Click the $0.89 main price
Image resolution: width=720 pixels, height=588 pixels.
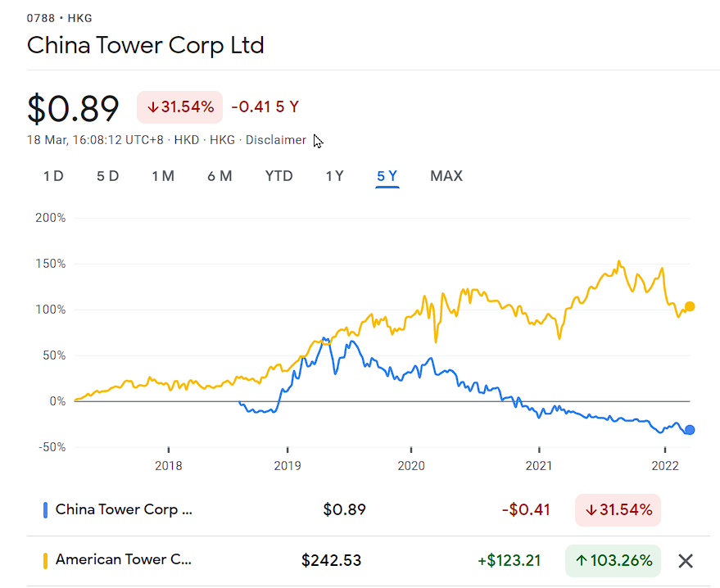(x=73, y=108)
